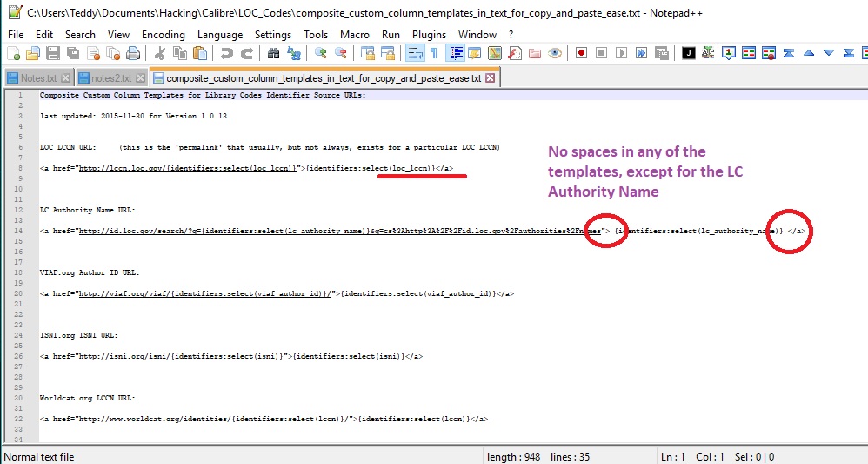Click the Close document toolbar icon
The height and width of the screenshot is (464, 868).
[x=94, y=53]
